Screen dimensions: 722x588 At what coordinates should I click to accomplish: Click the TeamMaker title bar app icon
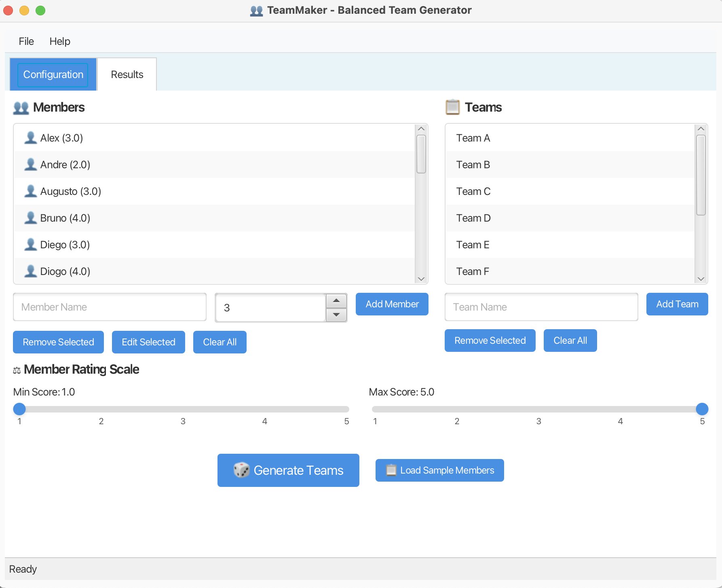[256, 11]
